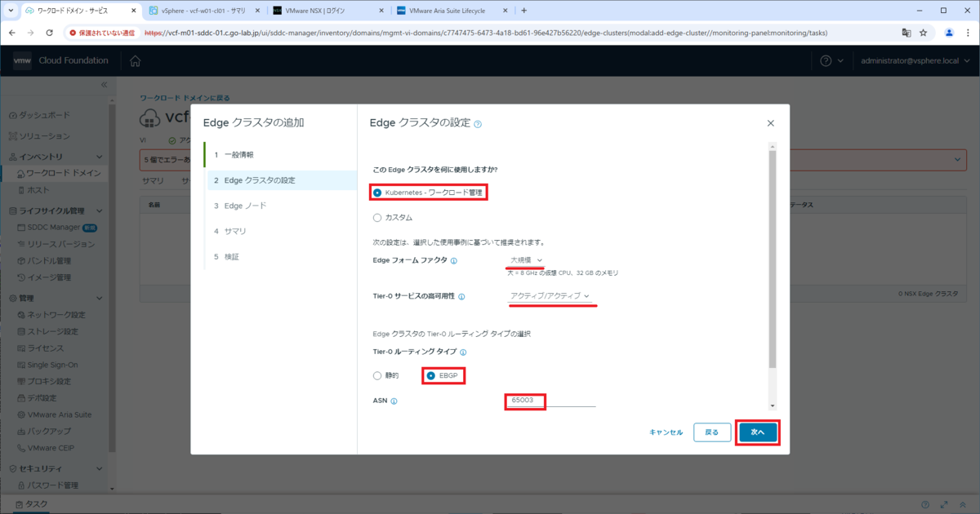Select the EBGP routing type radio
The width and height of the screenshot is (980, 514).
(x=431, y=376)
